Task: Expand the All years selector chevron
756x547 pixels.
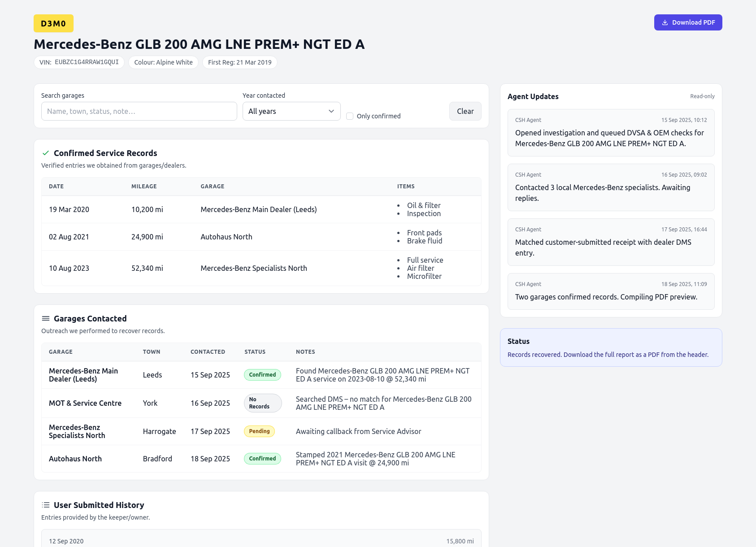Action: tap(331, 111)
